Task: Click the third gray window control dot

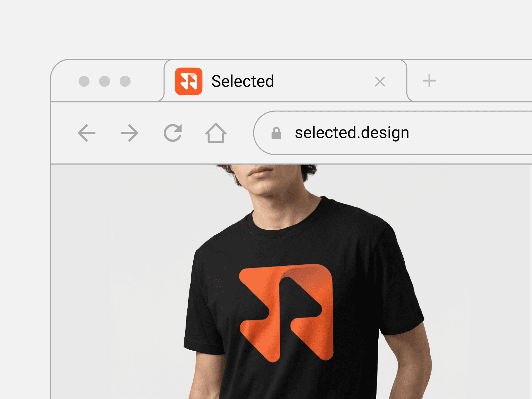Action: (125, 81)
